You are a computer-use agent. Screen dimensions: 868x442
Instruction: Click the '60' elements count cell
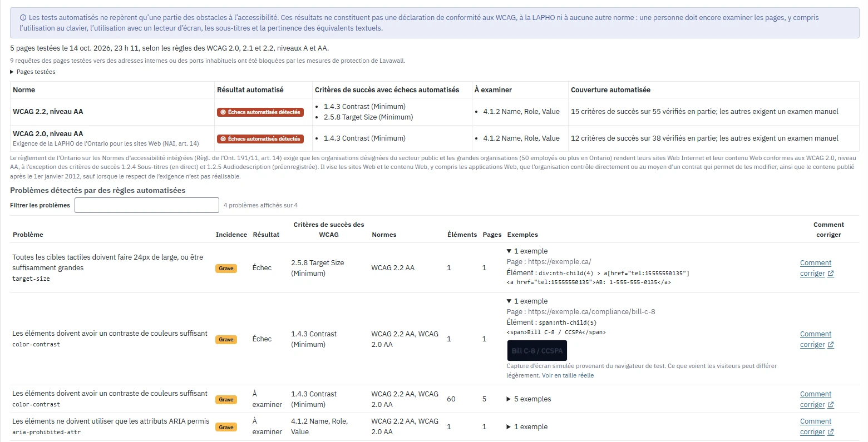[x=451, y=399]
